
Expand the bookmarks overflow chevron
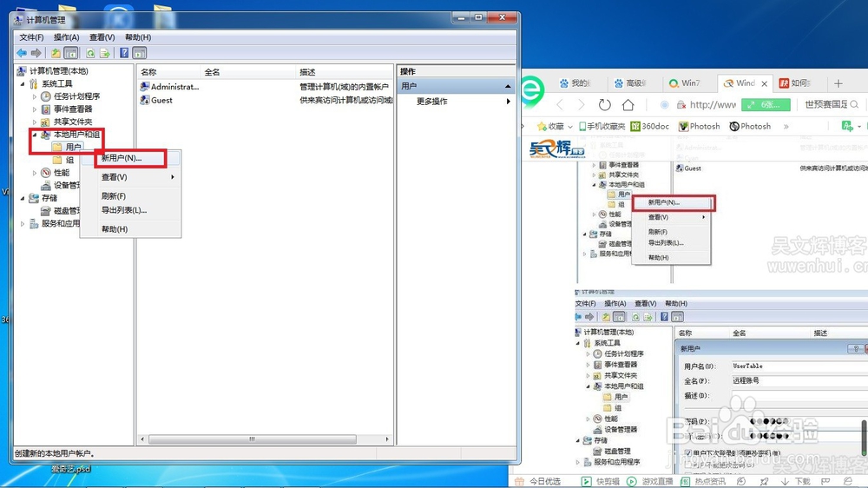(786, 126)
